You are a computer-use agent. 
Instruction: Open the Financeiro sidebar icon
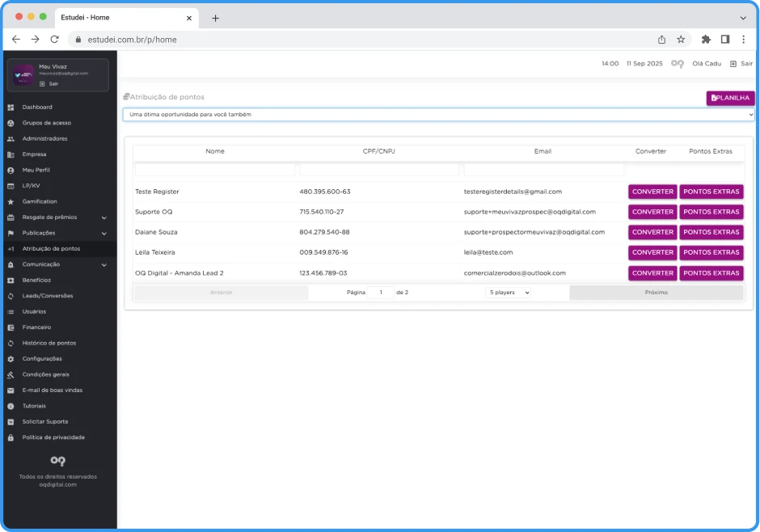point(11,327)
